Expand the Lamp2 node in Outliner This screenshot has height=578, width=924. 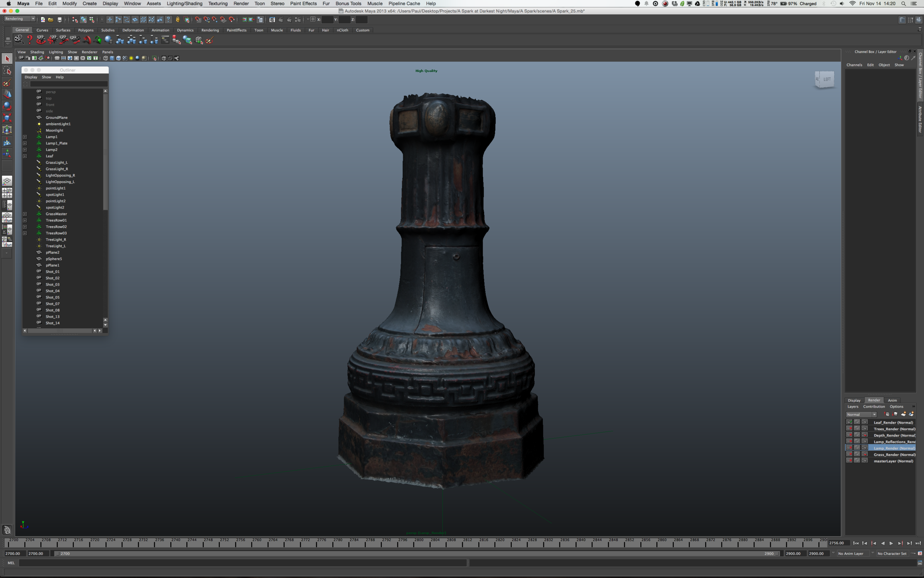click(x=25, y=150)
